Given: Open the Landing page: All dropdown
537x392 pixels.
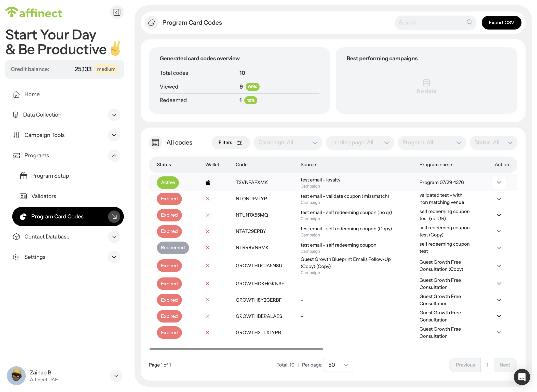Looking at the screenshot, I should pyautogui.click(x=360, y=143).
